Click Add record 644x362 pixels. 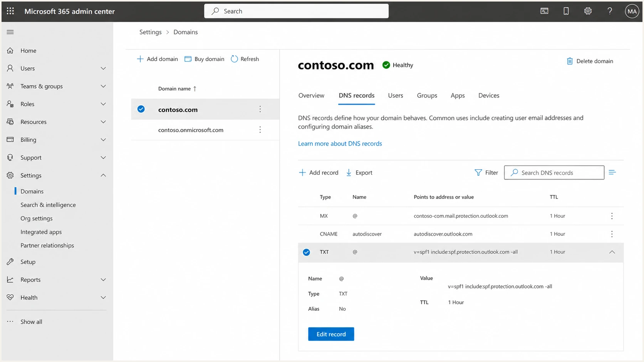(319, 172)
